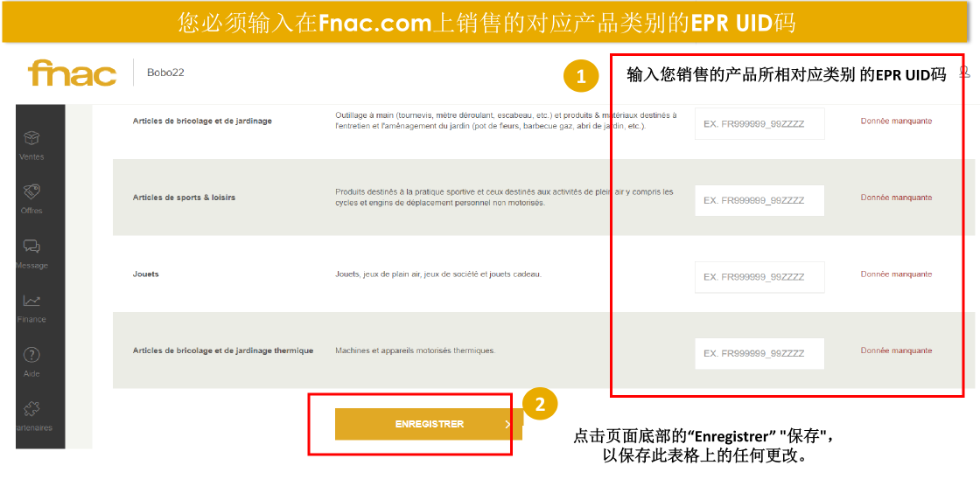The width and height of the screenshot is (980, 479).
Task: Click the ENREGISTRER save button
Action: tap(429, 424)
